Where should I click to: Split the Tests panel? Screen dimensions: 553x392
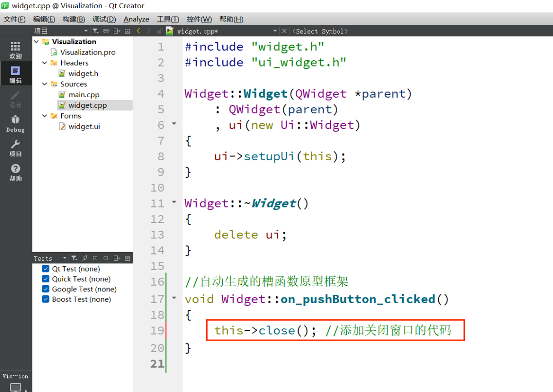[x=117, y=258]
